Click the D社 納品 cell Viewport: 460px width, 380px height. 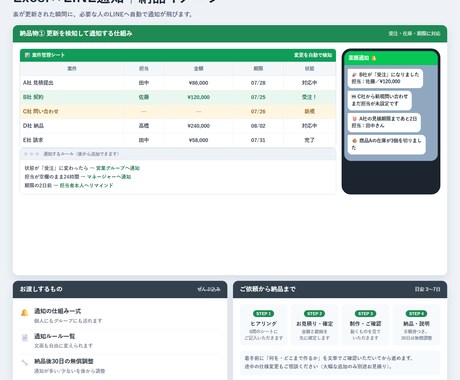click(72, 126)
